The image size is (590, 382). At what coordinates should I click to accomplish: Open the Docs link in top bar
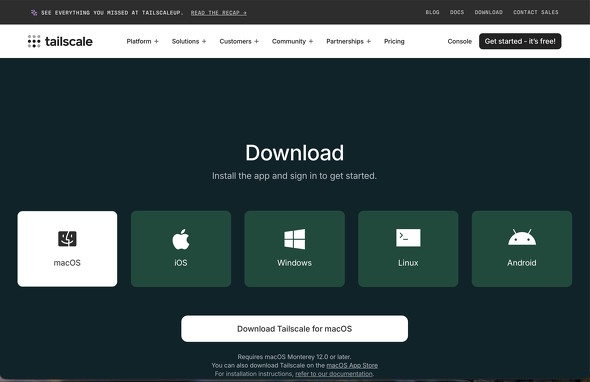pos(457,12)
